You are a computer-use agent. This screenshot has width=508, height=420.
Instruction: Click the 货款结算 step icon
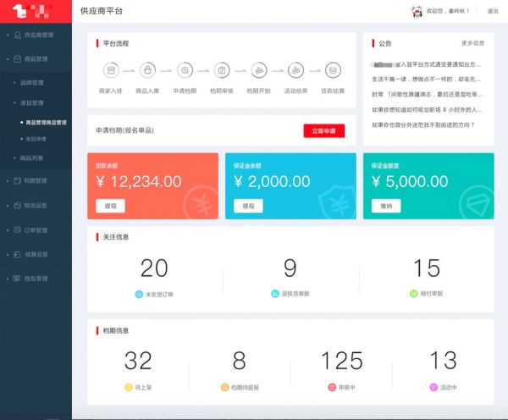click(x=334, y=70)
